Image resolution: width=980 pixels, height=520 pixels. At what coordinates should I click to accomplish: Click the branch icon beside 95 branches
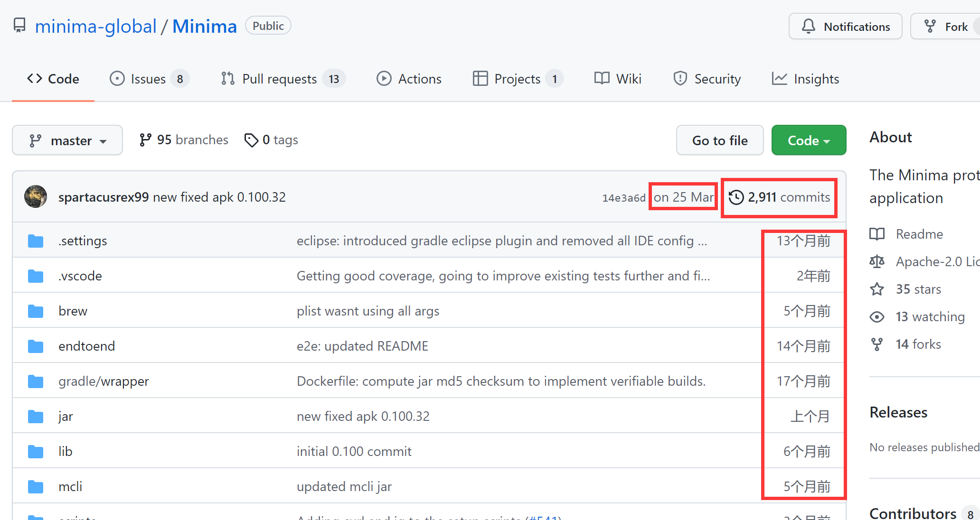point(145,140)
